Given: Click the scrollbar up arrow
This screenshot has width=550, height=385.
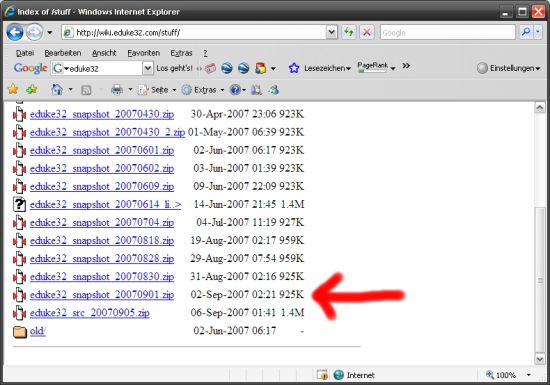Looking at the screenshot, I should [x=539, y=107].
